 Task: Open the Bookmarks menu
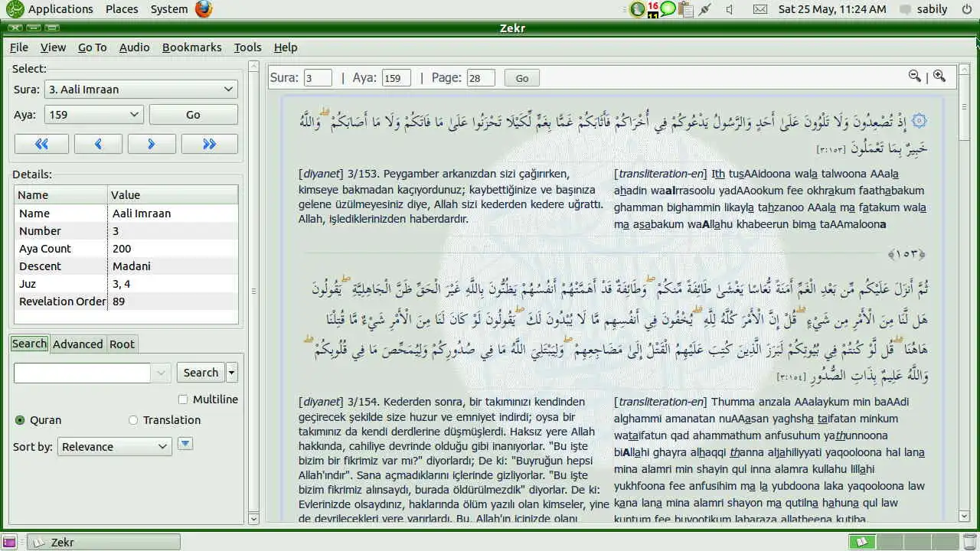191,47
